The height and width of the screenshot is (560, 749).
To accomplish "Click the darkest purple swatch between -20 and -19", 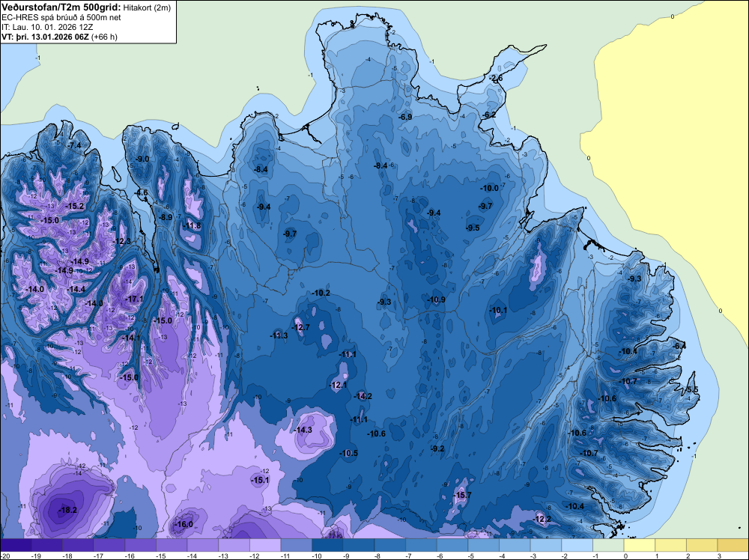I will [16, 545].
